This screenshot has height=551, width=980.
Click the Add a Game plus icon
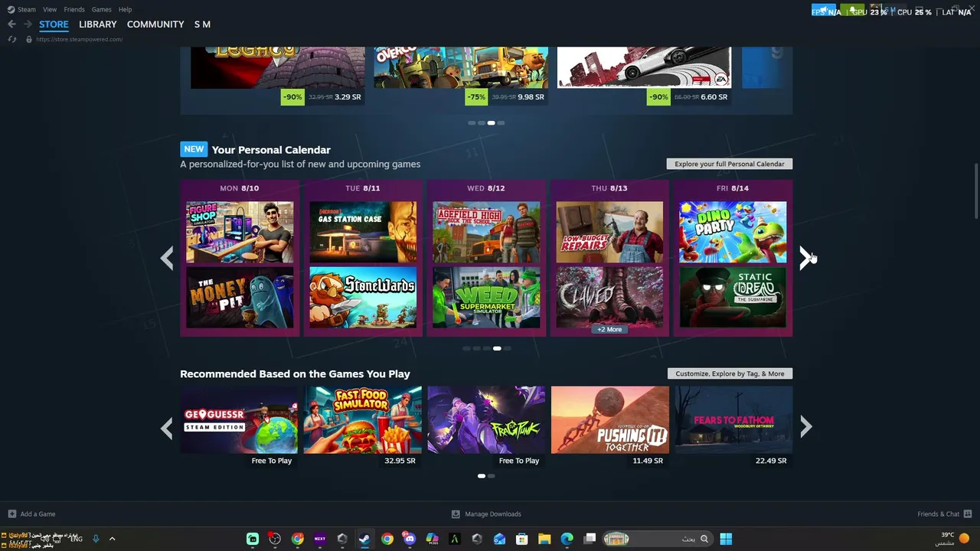pyautogui.click(x=11, y=514)
